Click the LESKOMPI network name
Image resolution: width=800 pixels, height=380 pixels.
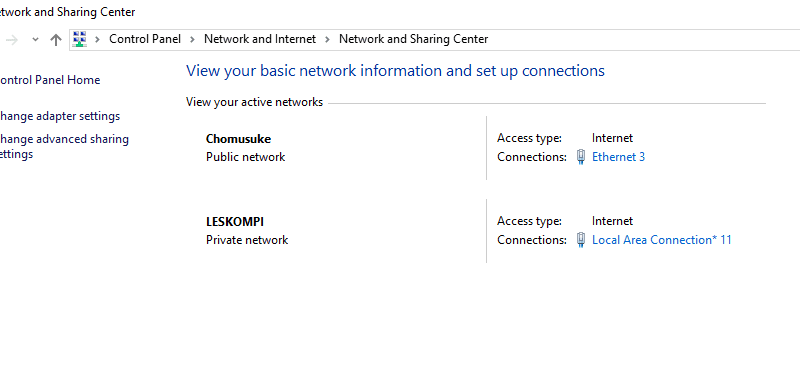click(x=235, y=222)
